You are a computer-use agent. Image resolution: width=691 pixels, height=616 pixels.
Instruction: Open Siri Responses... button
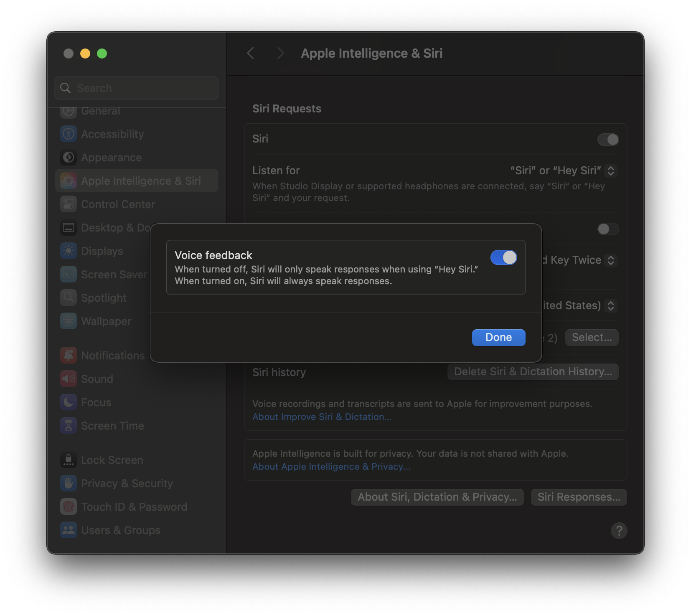579,497
